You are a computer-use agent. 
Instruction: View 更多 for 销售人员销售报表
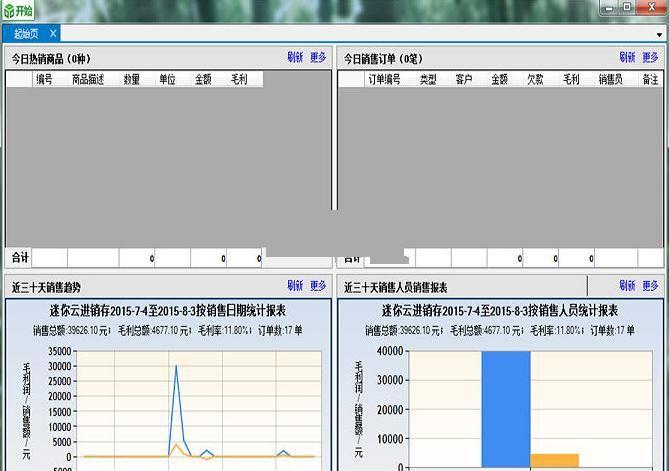click(x=650, y=286)
